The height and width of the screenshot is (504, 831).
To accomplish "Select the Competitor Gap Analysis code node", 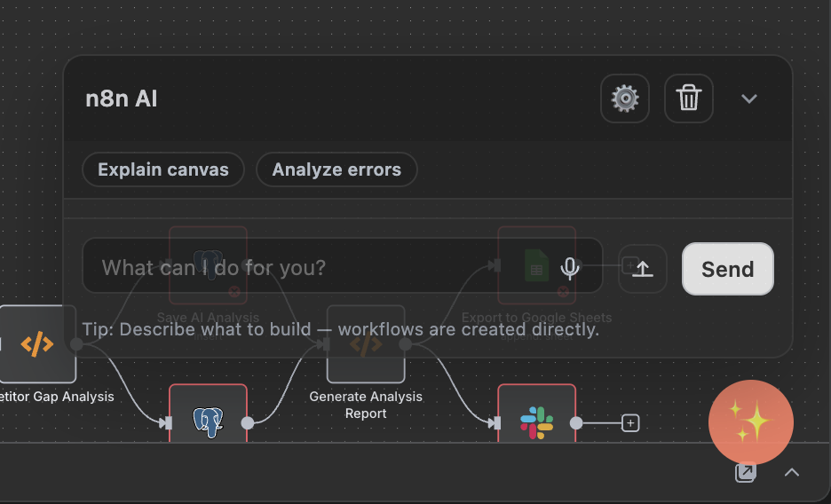I will [x=37, y=344].
